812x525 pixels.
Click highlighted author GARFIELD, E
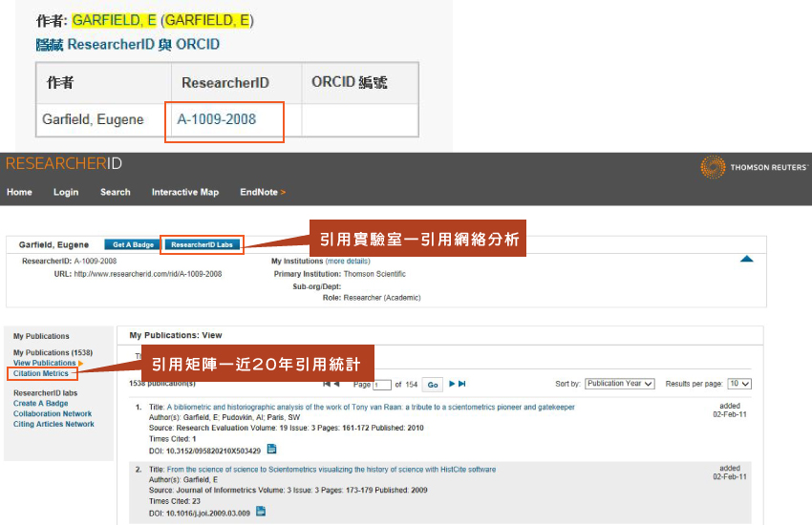(114, 20)
